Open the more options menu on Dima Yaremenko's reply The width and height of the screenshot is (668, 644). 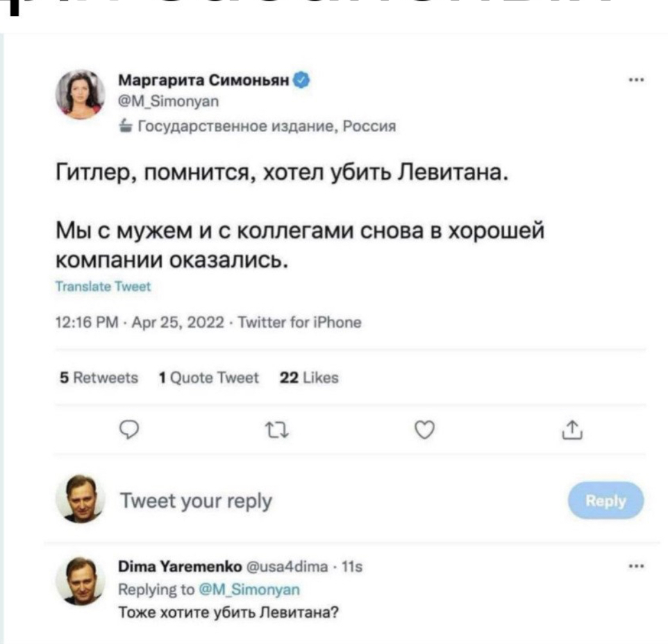pos(637,567)
